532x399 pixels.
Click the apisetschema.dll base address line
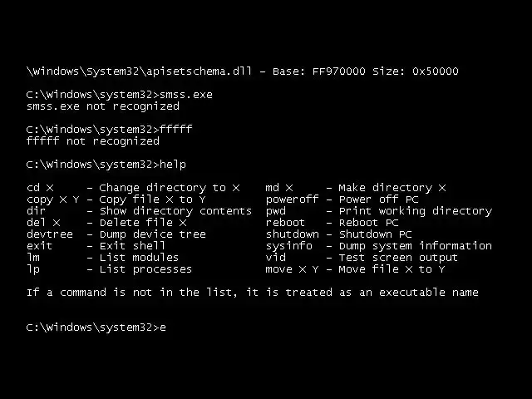coord(242,71)
